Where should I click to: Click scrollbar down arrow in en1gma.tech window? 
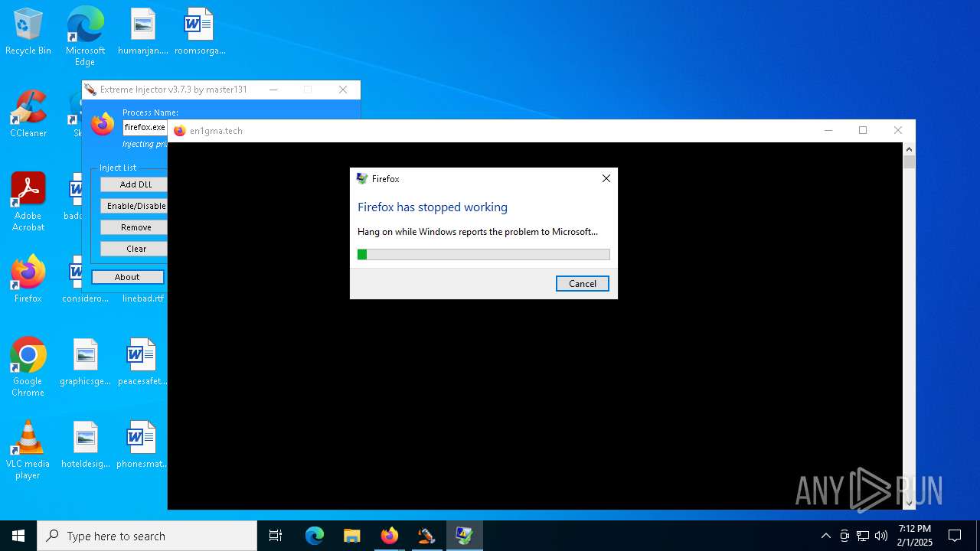click(909, 503)
